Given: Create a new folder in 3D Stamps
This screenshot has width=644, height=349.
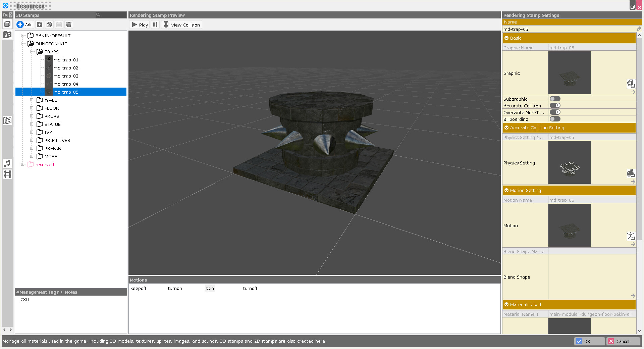Looking at the screenshot, I should pyautogui.click(x=40, y=24).
